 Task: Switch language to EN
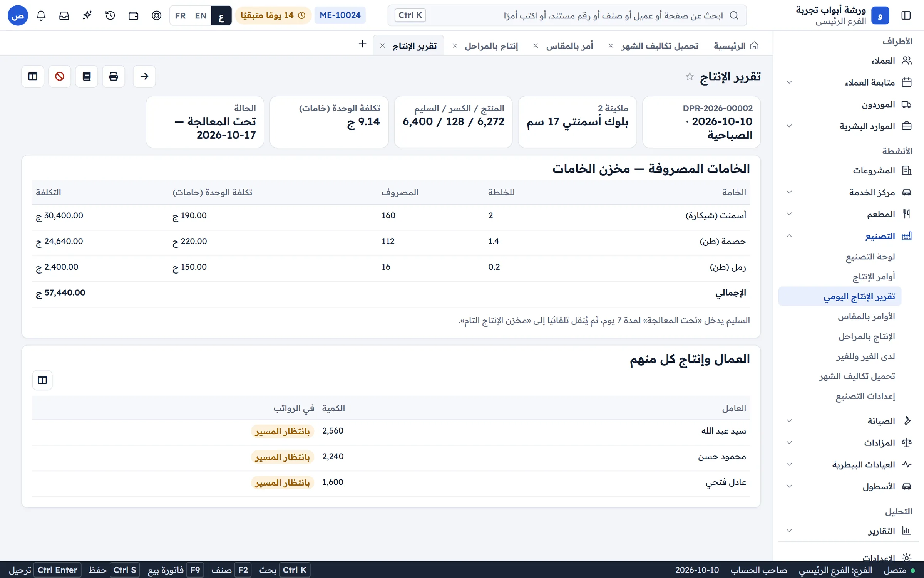point(201,15)
